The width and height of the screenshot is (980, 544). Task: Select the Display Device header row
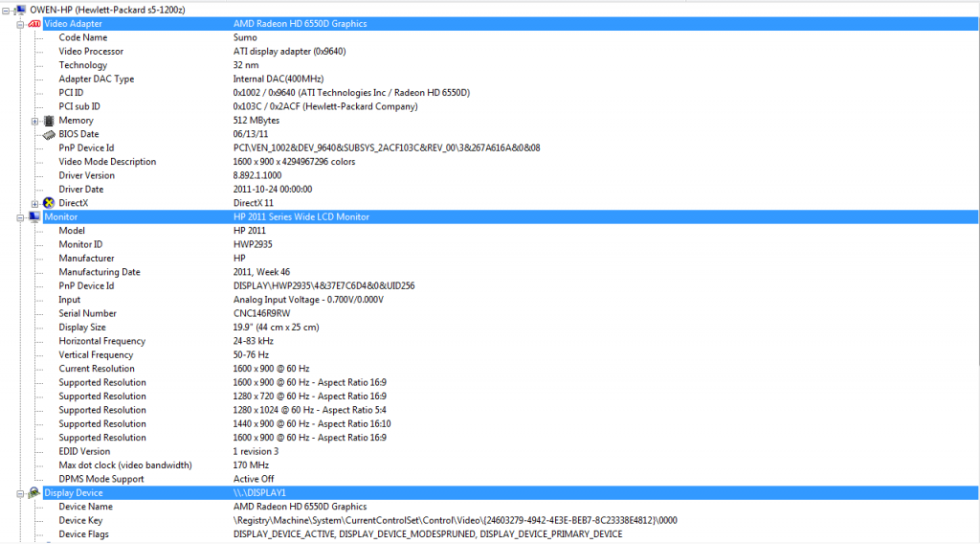[x=511, y=492]
